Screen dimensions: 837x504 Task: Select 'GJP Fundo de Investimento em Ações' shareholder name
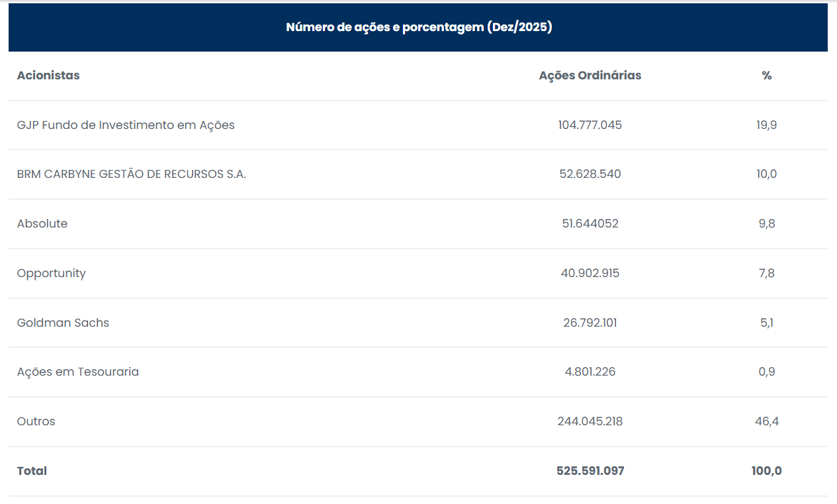tap(126, 125)
